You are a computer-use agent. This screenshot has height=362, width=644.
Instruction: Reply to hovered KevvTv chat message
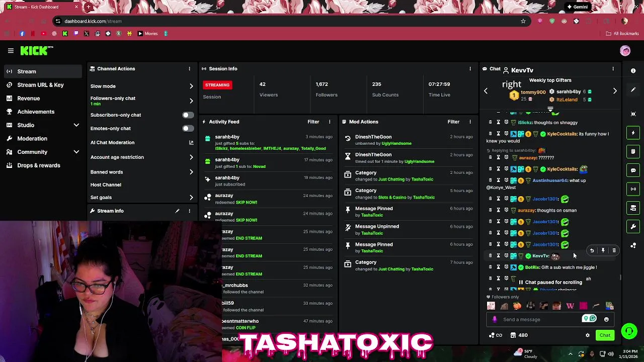592,250
